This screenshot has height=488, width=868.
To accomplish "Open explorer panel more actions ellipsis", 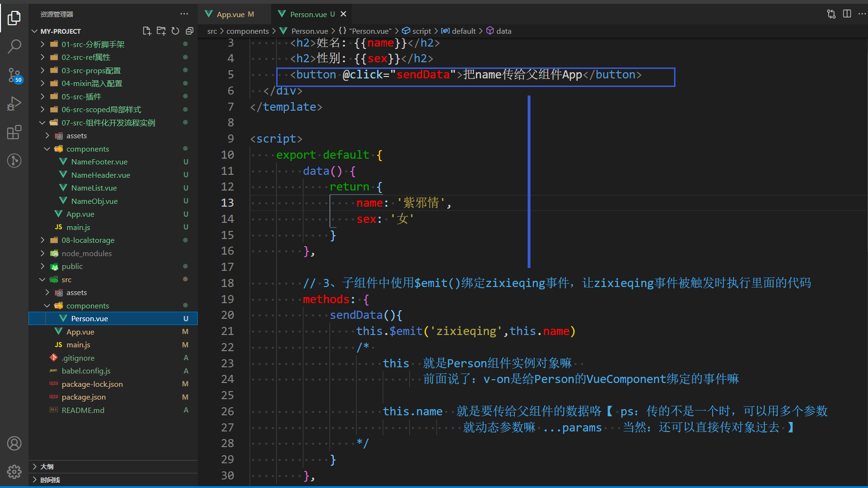I will tap(184, 14).
